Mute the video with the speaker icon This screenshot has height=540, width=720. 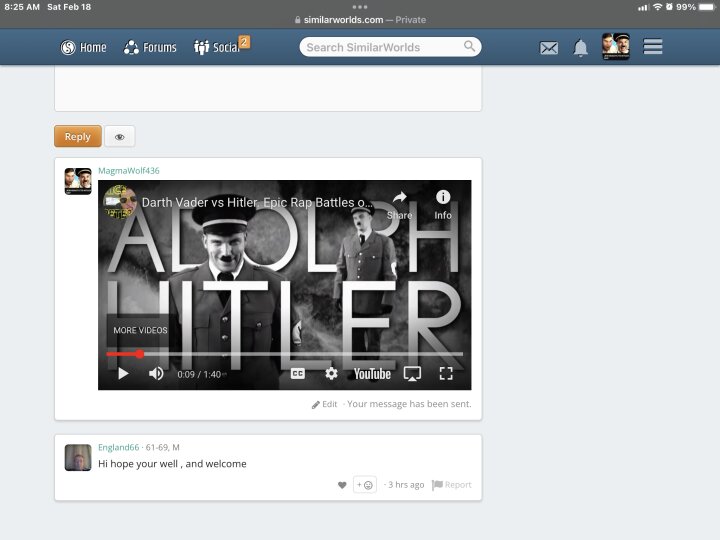click(x=156, y=374)
